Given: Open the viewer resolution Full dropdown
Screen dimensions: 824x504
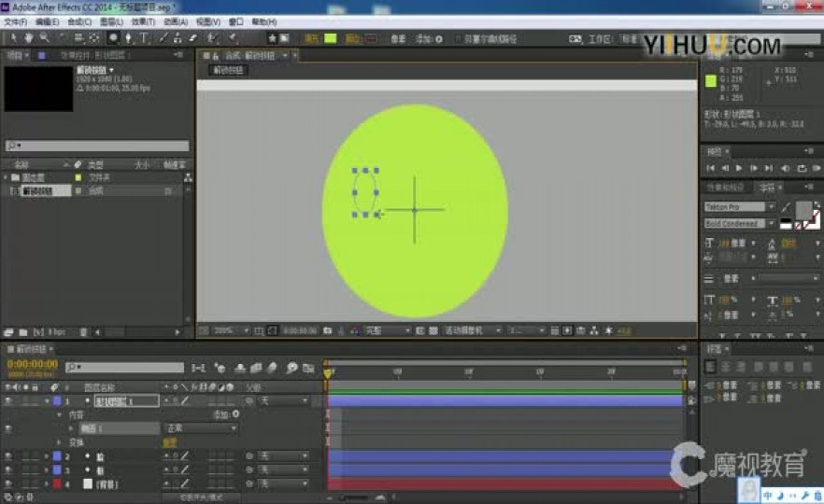Looking at the screenshot, I should pos(388,330).
